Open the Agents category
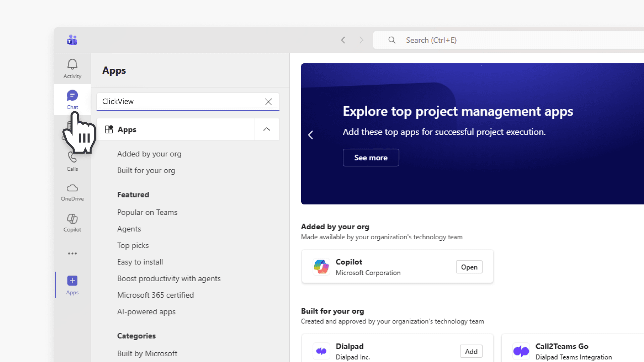This screenshot has height=362, width=644. click(x=129, y=229)
